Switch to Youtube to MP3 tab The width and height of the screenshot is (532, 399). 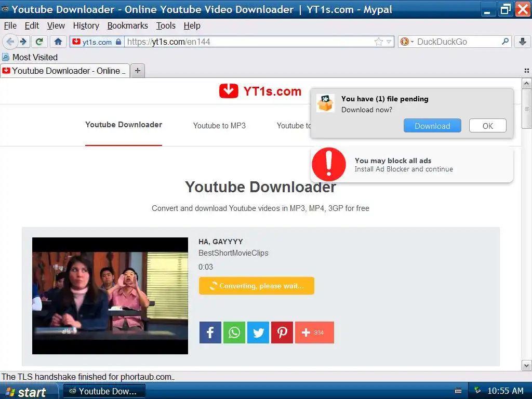tap(219, 126)
